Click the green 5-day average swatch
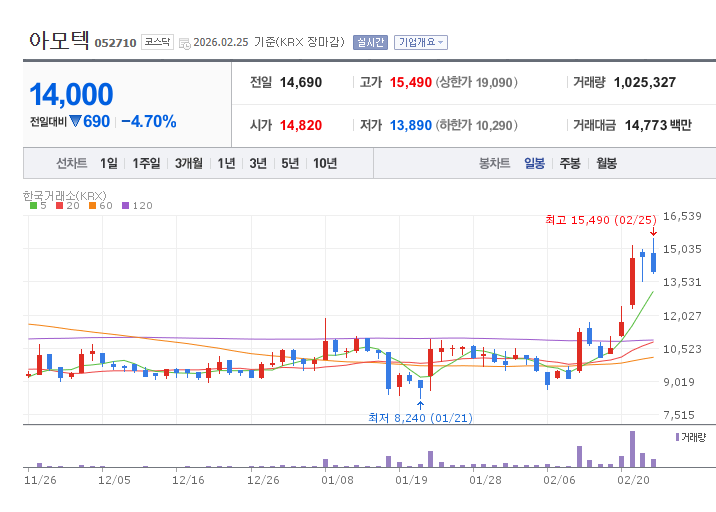Viewport: 716px width, 512px height. pos(33,206)
